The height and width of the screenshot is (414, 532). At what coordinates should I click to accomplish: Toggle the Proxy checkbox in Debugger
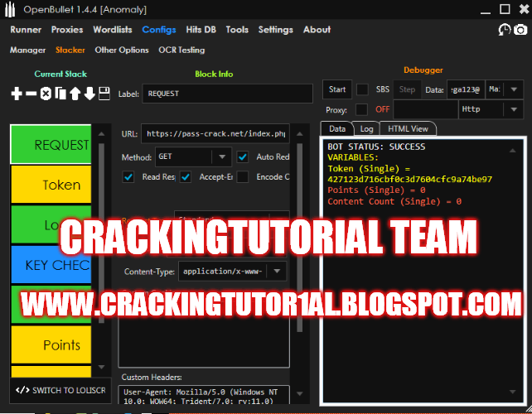[361, 109]
